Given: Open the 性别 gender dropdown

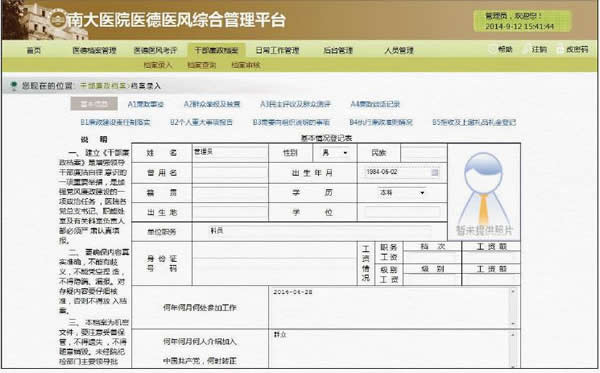Looking at the screenshot, I should pos(335,153).
